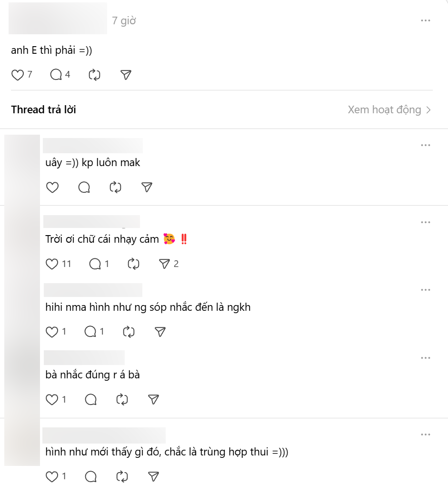
Task: Comment on the reply mentioning "ng sóp"
Action: (x=90, y=332)
